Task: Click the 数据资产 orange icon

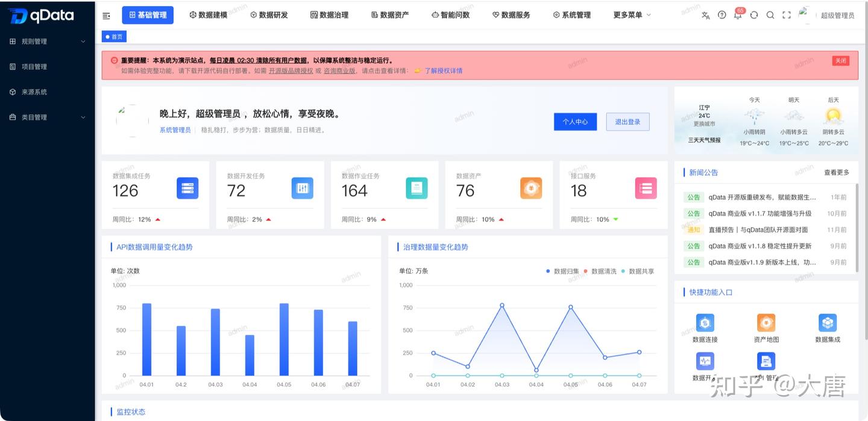Action: pos(531,189)
